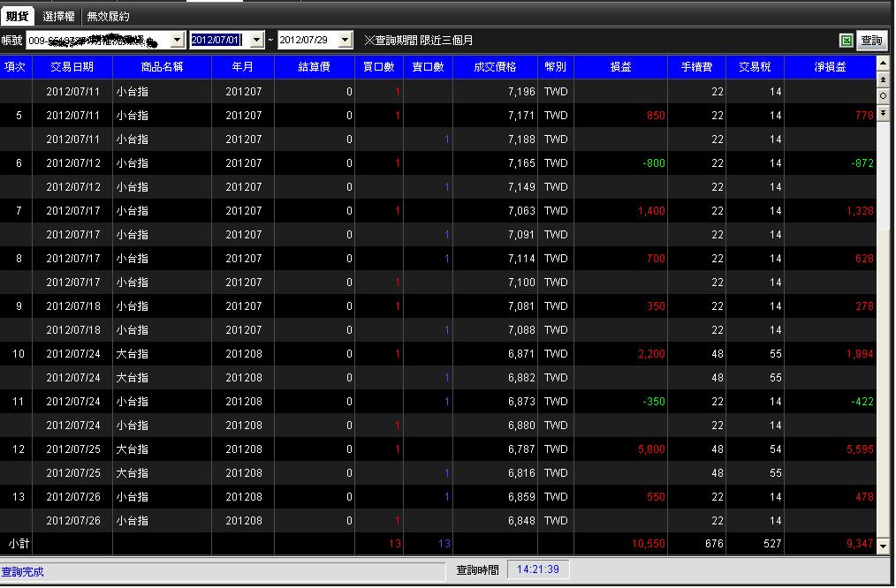
Task: Click the scrollbar up arrow at top
Action: (x=883, y=62)
